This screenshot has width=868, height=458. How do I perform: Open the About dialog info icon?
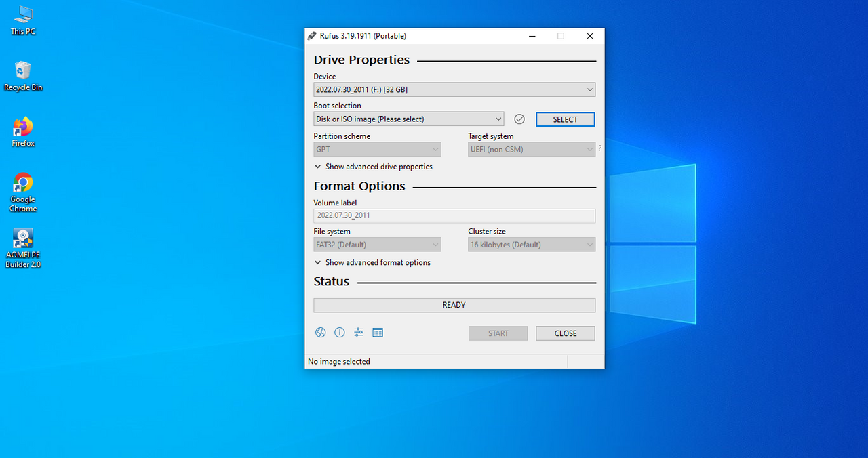pos(339,332)
